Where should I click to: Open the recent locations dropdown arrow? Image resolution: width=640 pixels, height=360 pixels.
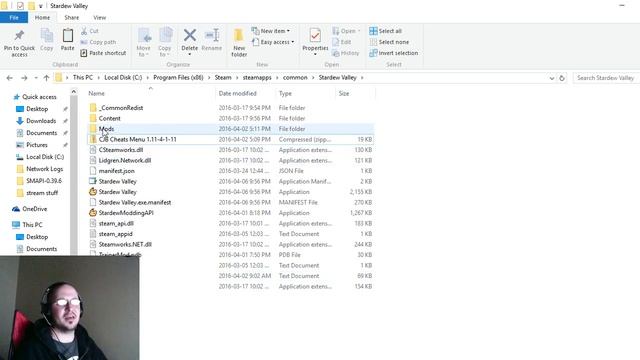point(36,78)
